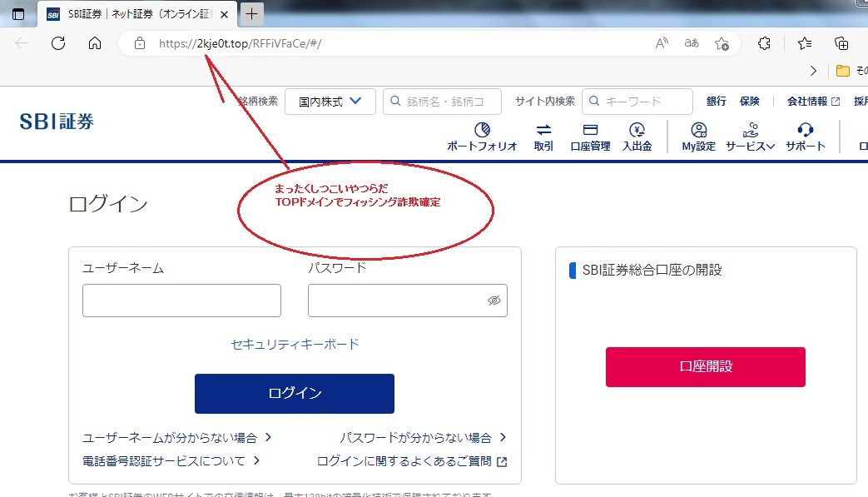Open the 国内株式 dropdown
Image resolution: width=868 pixels, height=497 pixels.
(x=330, y=102)
